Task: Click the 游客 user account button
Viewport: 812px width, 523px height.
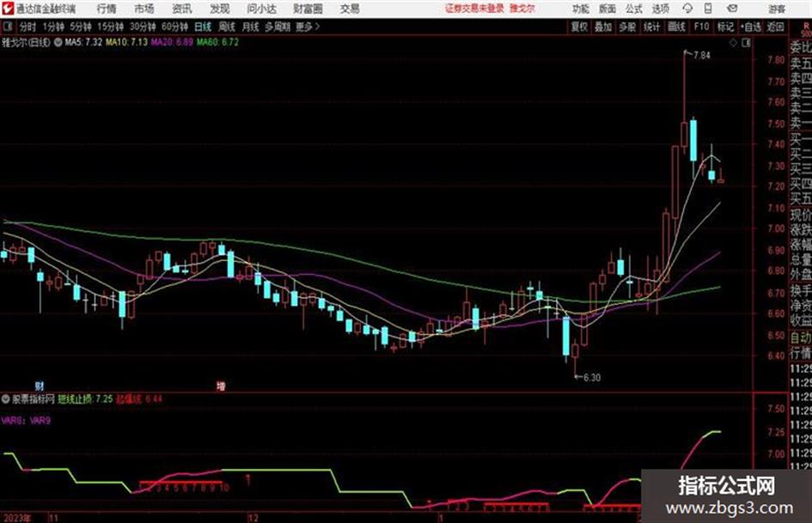Action: point(777,9)
